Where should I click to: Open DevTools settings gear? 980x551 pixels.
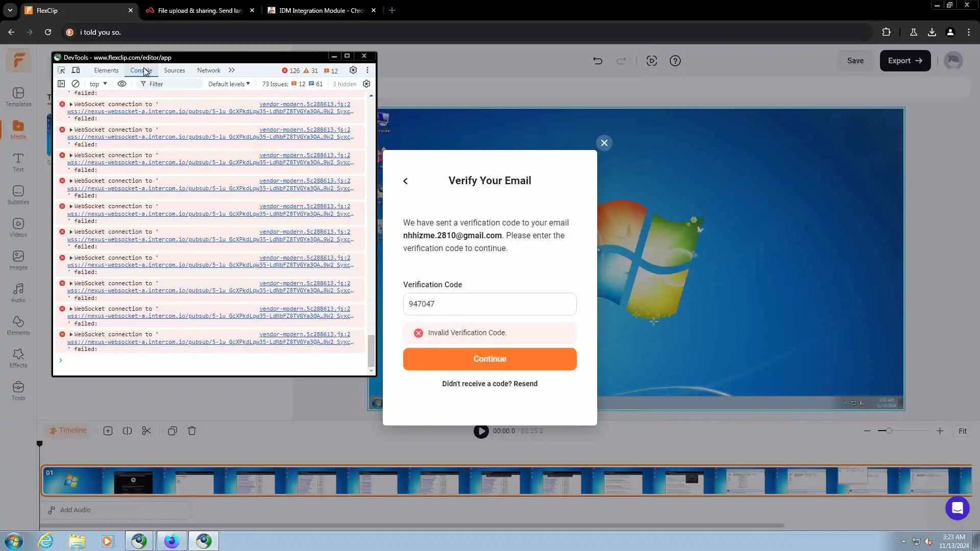353,70
